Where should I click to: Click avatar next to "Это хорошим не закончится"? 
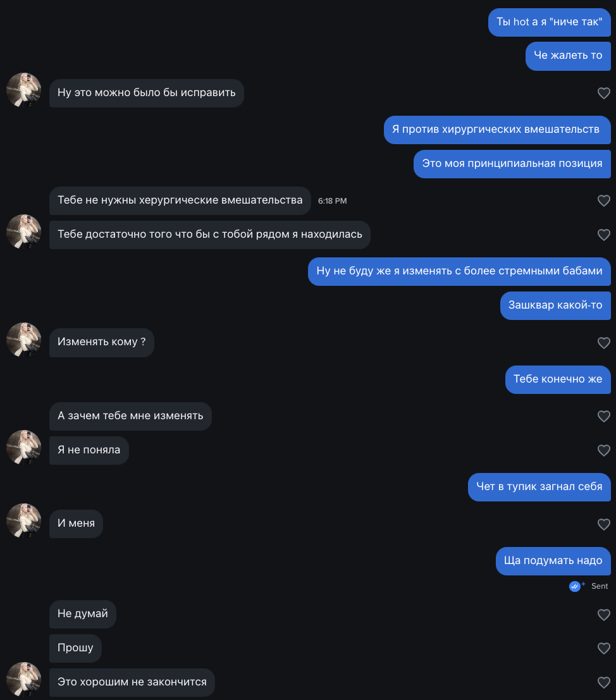click(x=23, y=679)
